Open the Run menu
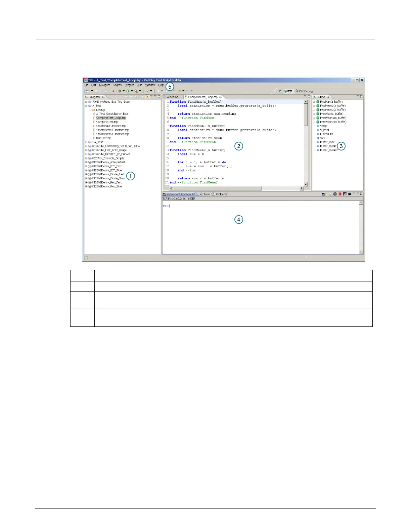Image resolution: width=411 pixels, height=532 pixels. click(x=139, y=85)
